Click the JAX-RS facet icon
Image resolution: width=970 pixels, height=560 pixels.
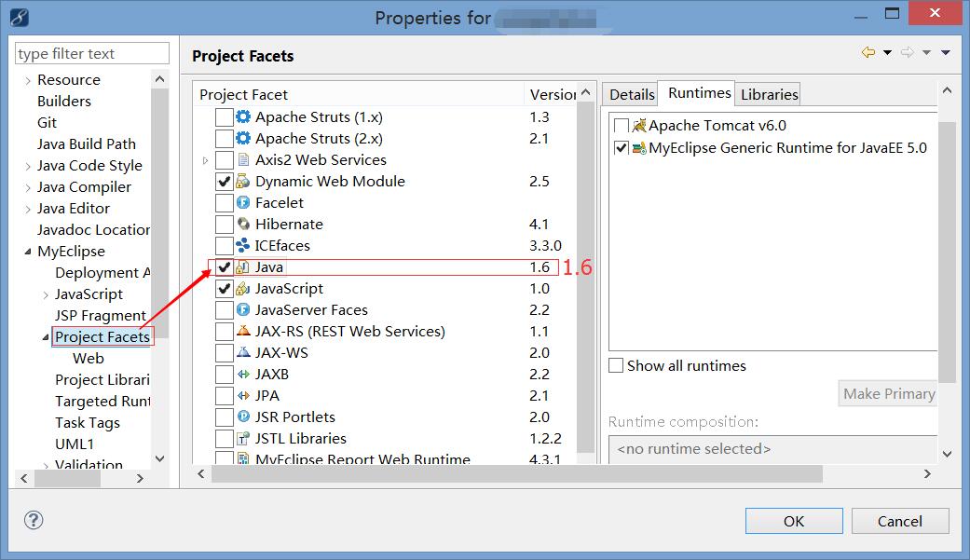243,331
